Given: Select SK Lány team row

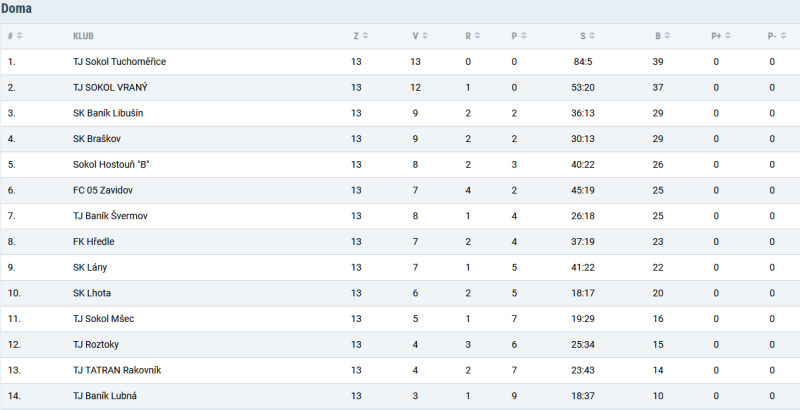Looking at the screenshot, I should pyautogui.click(x=400, y=267).
